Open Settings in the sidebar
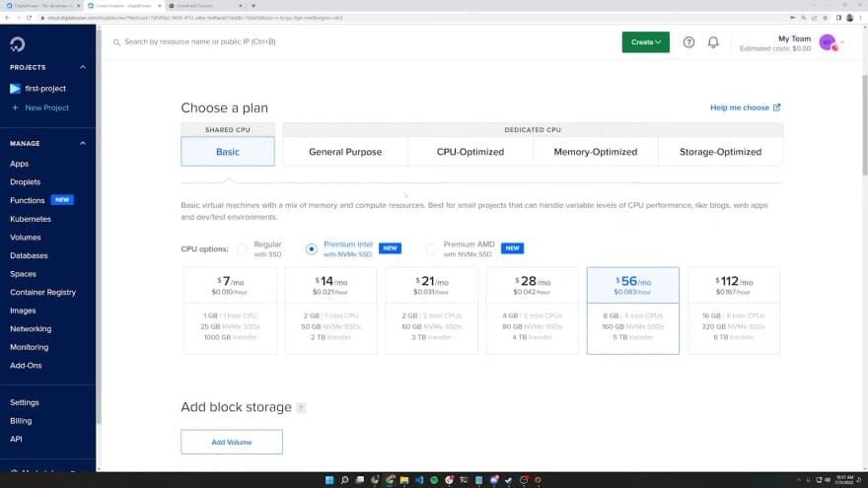The image size is (868, 488). click(x=25, y=403)
